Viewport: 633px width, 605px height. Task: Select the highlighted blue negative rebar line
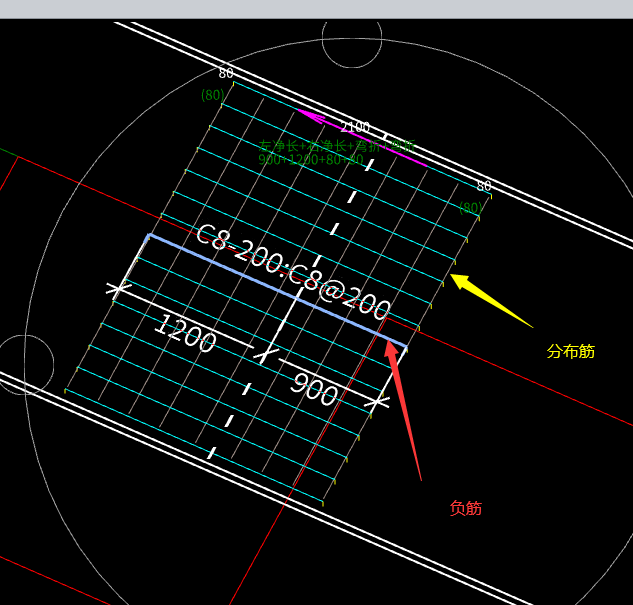(x=278, y=290)
